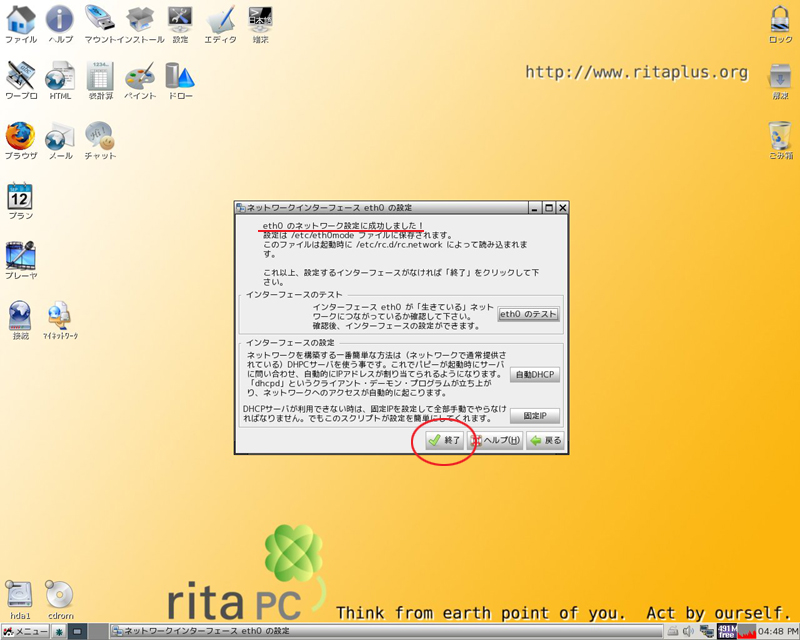This screenshot has width=800, height=640.
Task: Open the プラン calendar icon
Action: [x=20, y=196]
